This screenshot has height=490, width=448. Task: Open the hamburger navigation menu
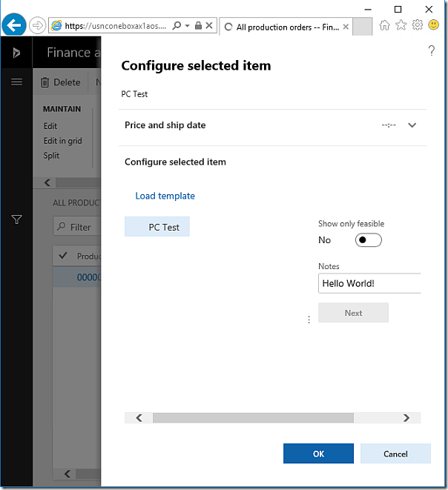coord(16,82)
